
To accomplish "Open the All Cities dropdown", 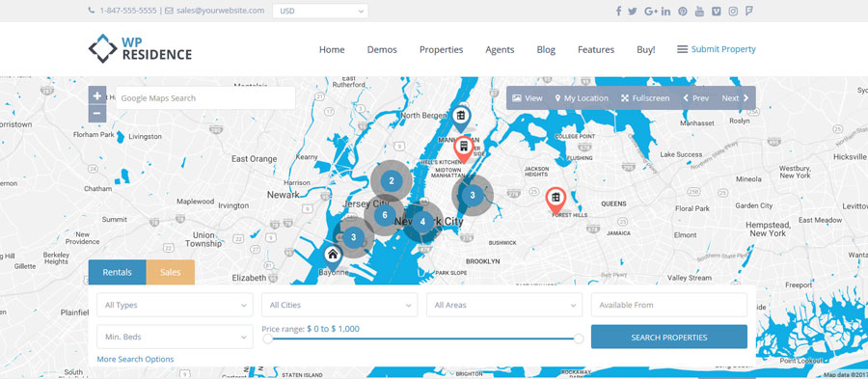I will point(339,305).
